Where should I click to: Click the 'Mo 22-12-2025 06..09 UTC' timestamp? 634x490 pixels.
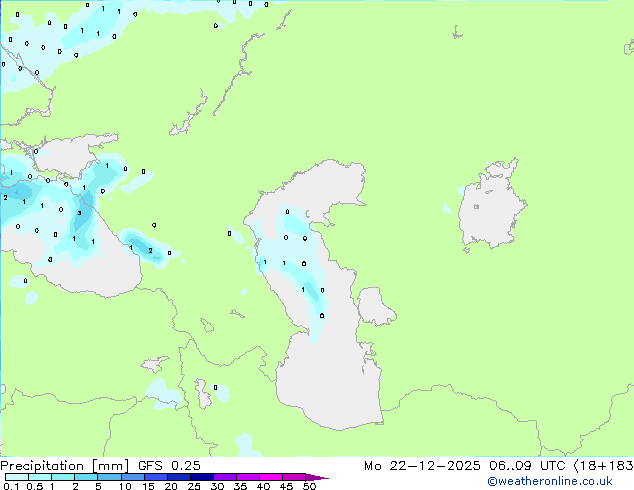pyautogui.click(x=465, y=466)
